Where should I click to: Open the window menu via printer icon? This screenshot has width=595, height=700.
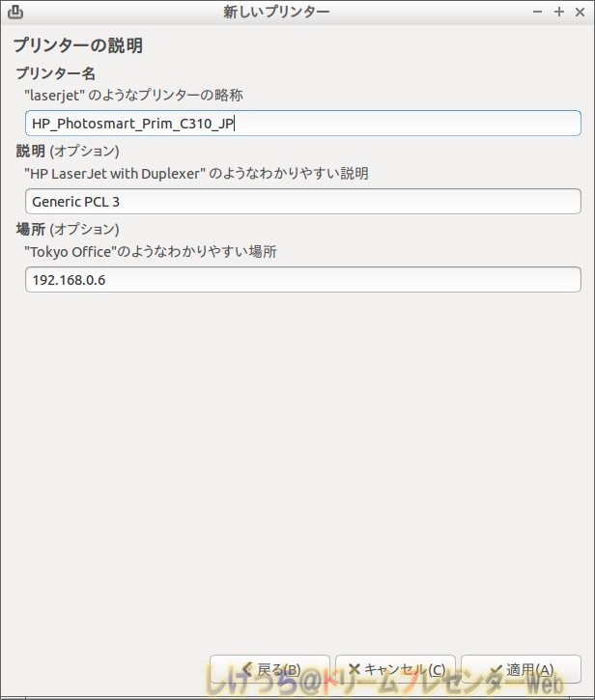pos(15,12)
